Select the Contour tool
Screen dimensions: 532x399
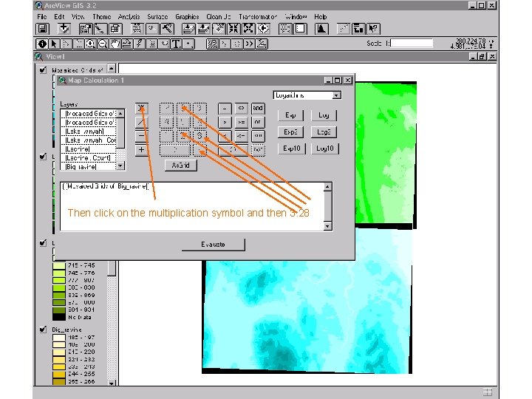[x=212, y=44]
